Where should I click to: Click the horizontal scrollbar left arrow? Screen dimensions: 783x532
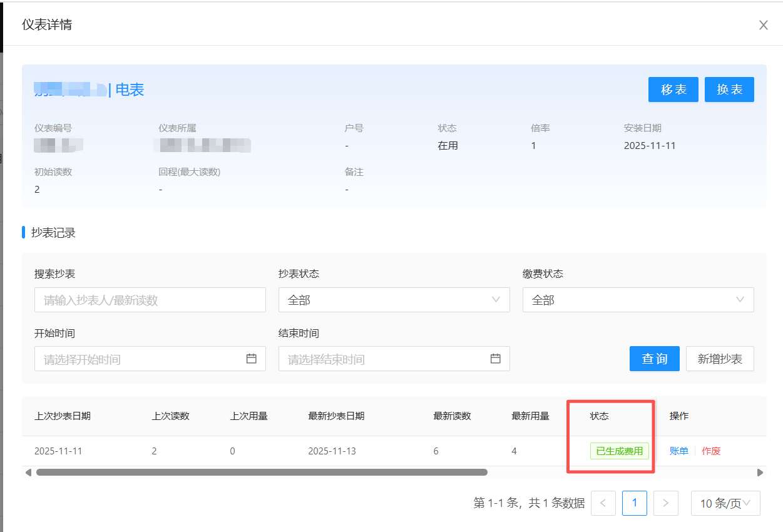28,473
